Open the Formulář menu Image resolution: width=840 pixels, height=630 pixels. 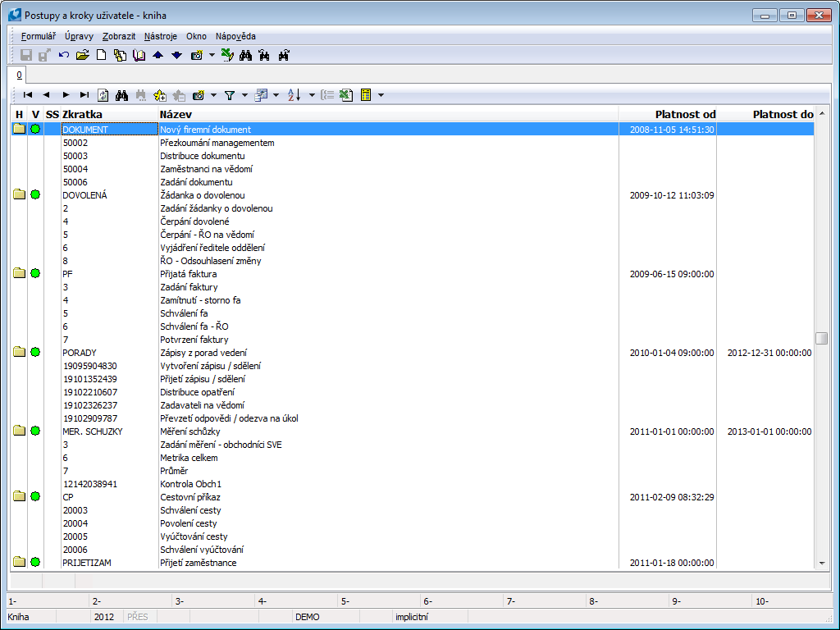pos(38,36)
